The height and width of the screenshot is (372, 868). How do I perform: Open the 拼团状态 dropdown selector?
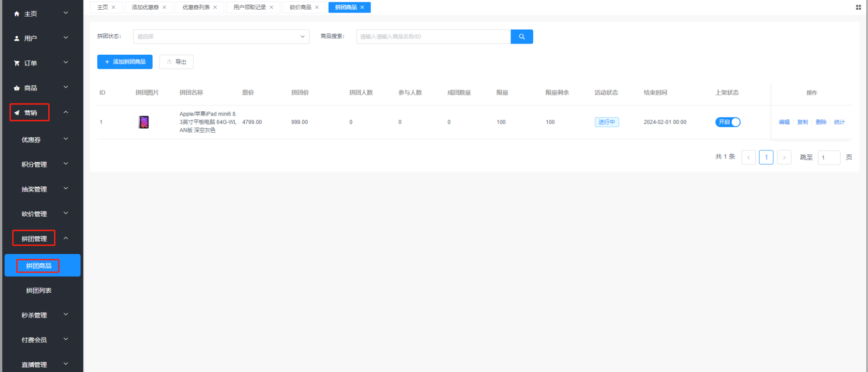click(x=221, y=37)
